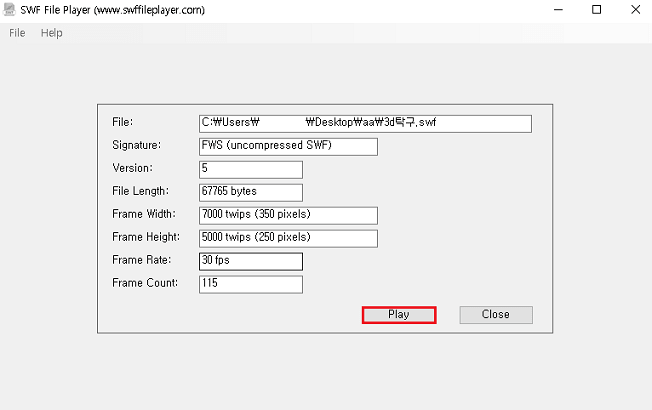The image size is (652, 410).
Task: Click the Frame Width field with 7000 twips
Action: (x=288, y=215)
